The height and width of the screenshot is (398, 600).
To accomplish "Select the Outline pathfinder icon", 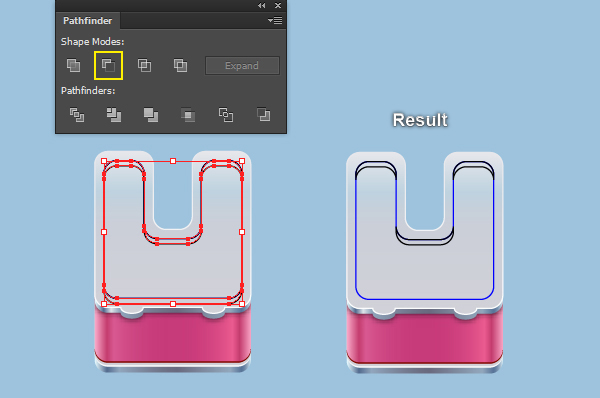I will click(226, 115).
